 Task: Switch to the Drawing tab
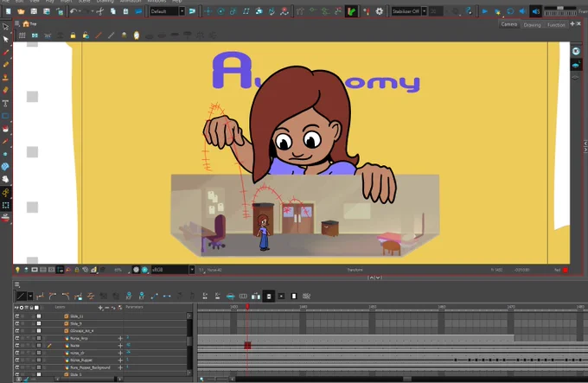[x=532, y=25]
